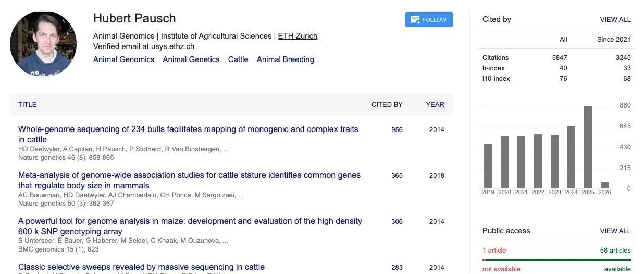View the 365 citing articles
Image resolution: width=644 pixels, height=274 pixels.
click(397, 175)
